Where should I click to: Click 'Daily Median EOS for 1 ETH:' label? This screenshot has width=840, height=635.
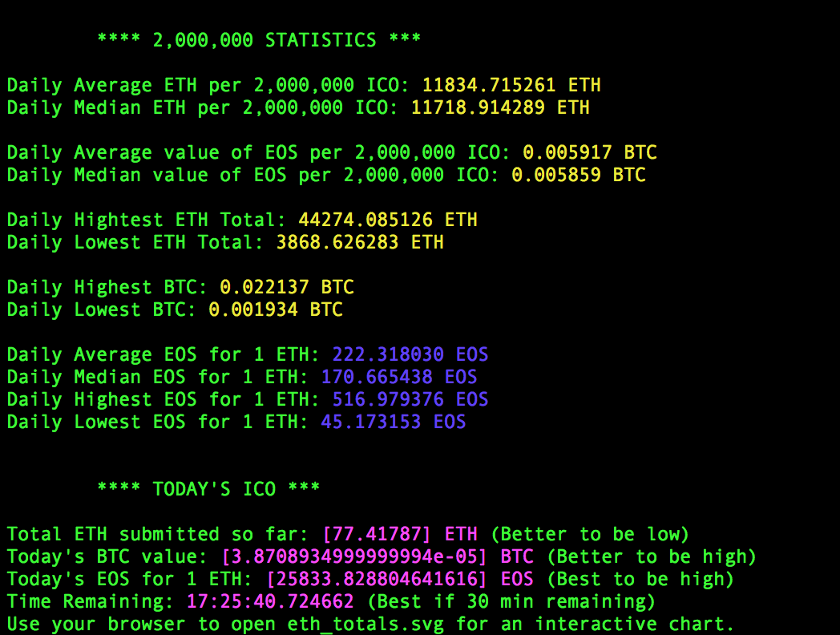pos(158,378)
